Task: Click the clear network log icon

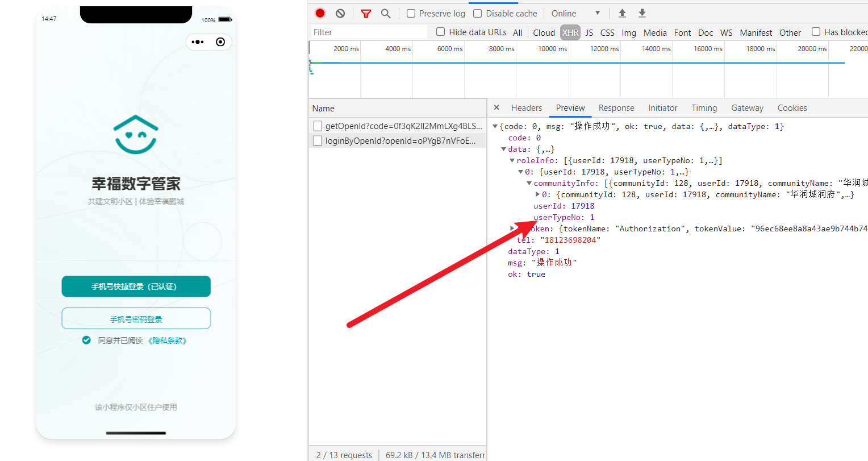Action: pos(340,13)
